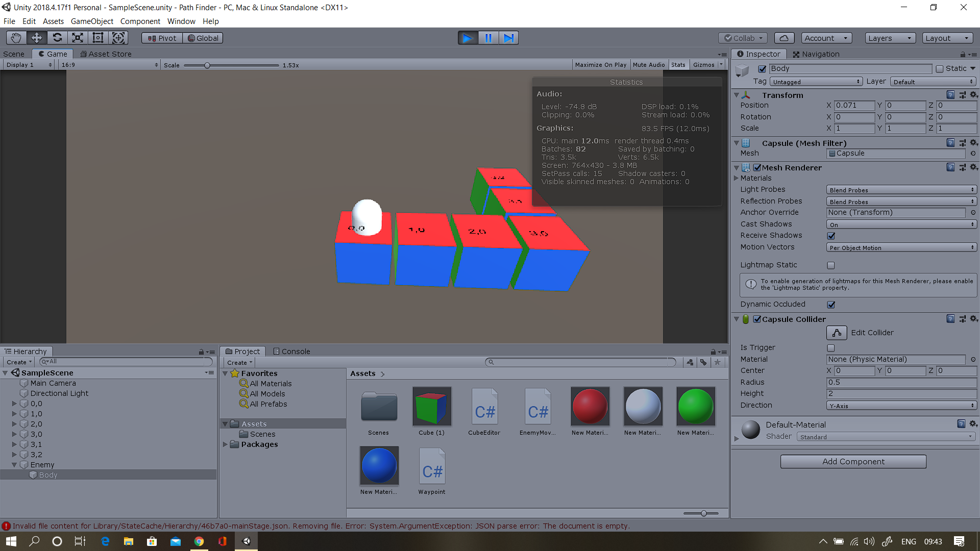The height and width of the screenshot is (551, 980).
Task: Open the GameObject menu
Action: [x=92, y=21]
